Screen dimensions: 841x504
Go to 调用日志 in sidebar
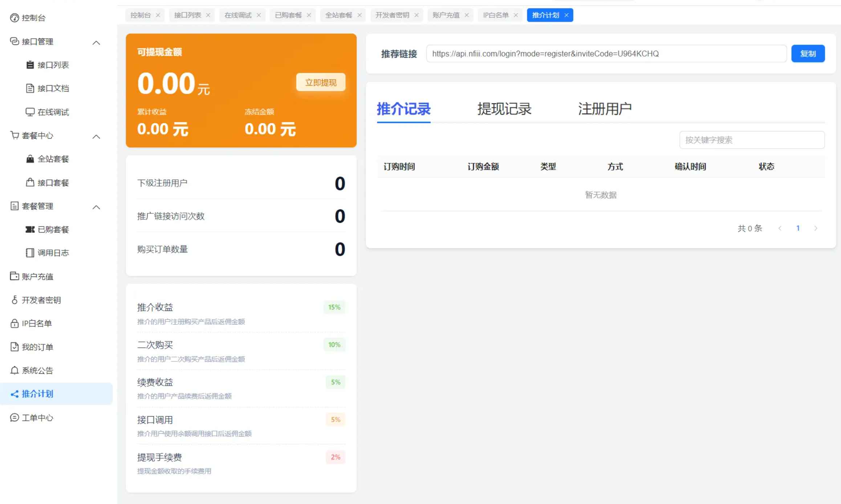(53, 253)
